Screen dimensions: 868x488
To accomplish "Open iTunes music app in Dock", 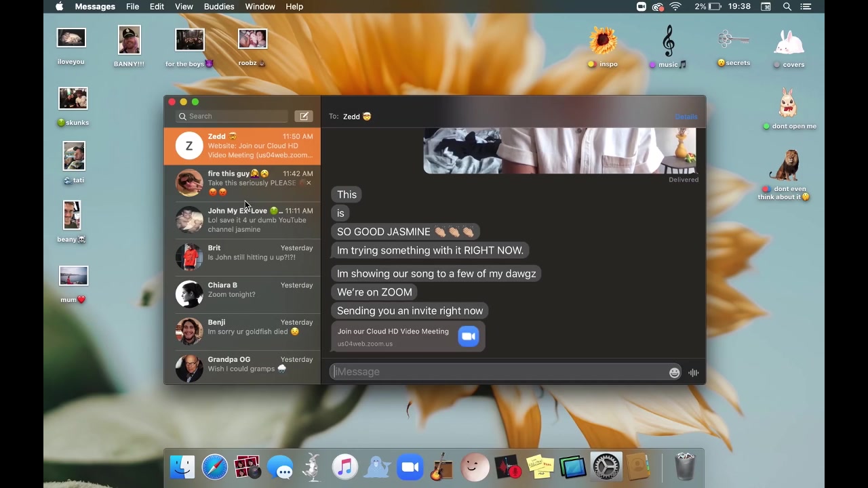I will pos(344,468).
